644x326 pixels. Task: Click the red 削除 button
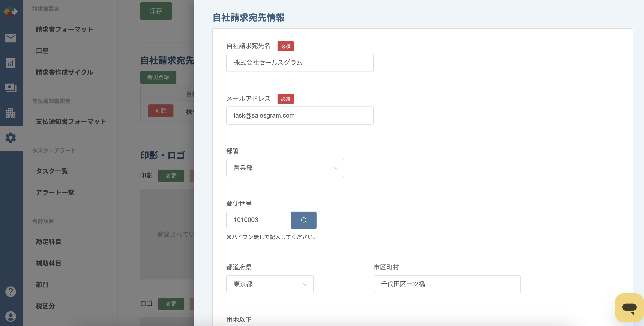(161, 111)
